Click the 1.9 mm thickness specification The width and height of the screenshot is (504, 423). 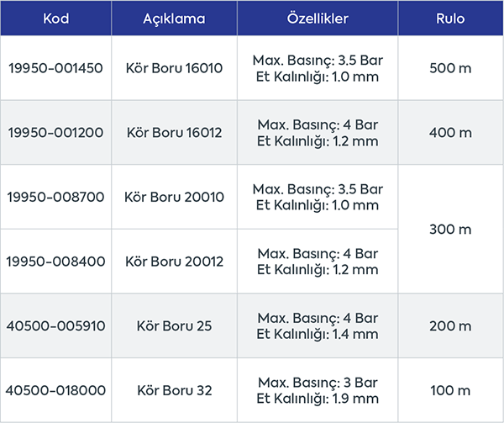click(318, 399)
